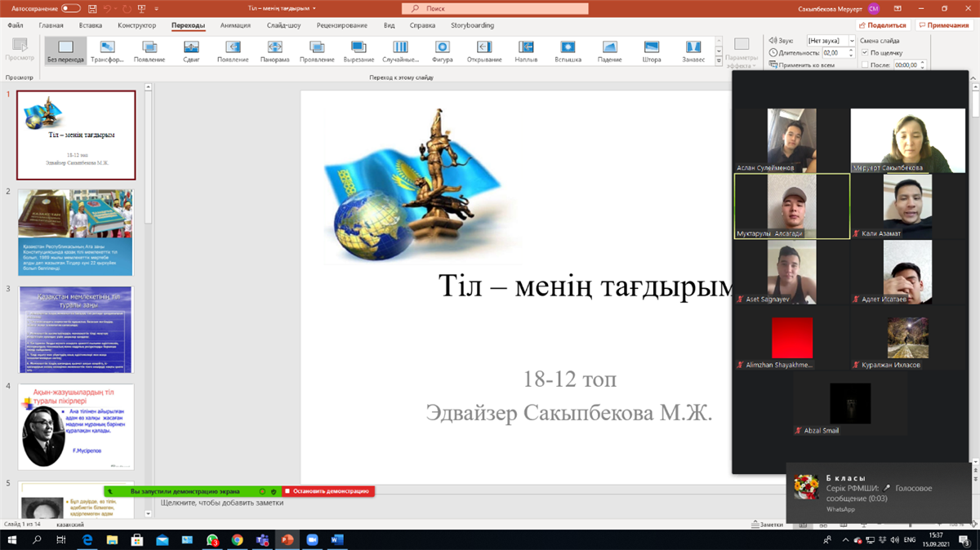The width and height of the screenshot is (980, 550).
Task: Switch to the Анимация ribbon tab
Action: tap(235, 25)
